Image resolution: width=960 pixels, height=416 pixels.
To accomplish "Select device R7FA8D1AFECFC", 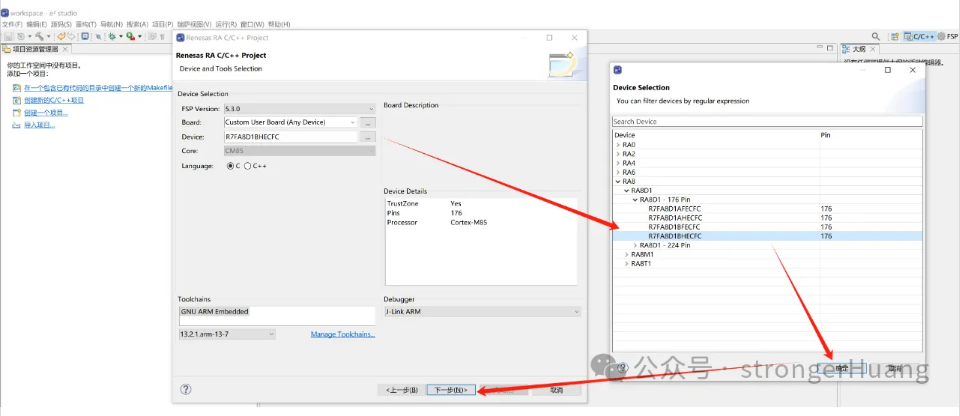I will (x=675, y=209).
